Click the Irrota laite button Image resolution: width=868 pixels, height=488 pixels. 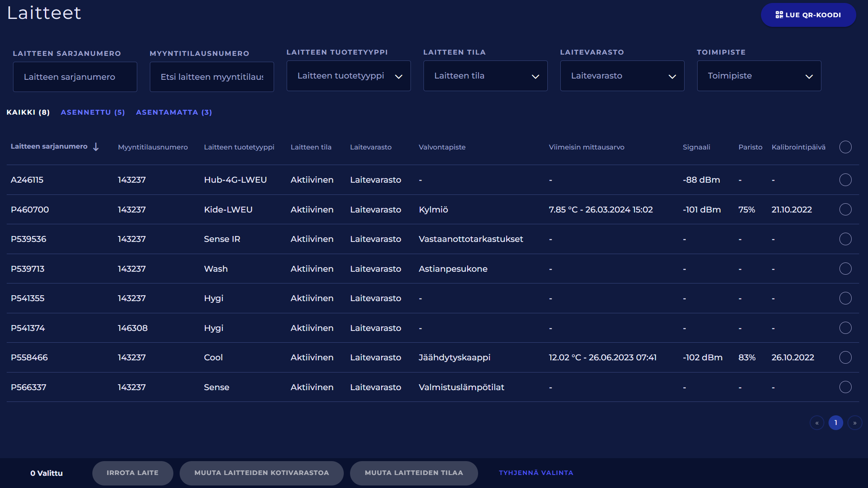coord(133,473)
